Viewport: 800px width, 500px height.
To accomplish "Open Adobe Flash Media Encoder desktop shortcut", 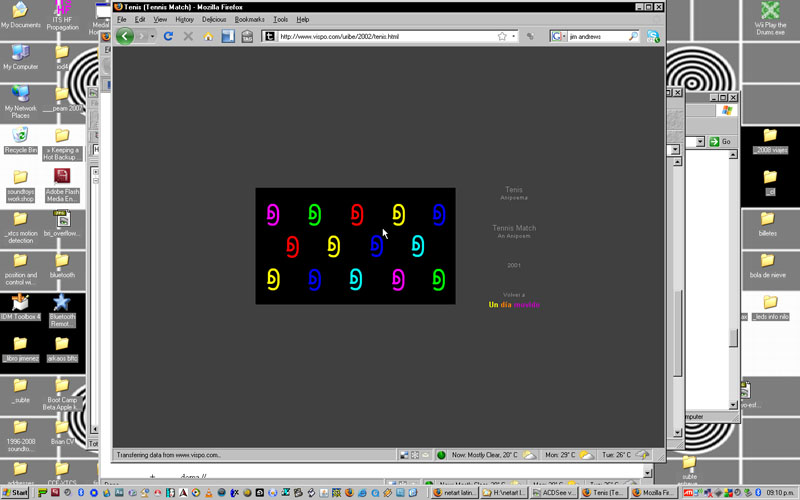I will coord(61,182).
